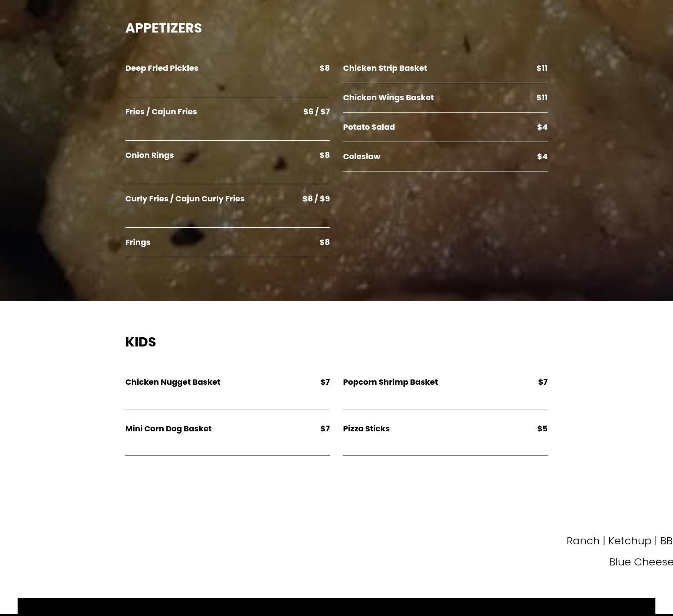Click the black footer bar
The height and width of the screenshot is (616, 673).
pos(336,606)
